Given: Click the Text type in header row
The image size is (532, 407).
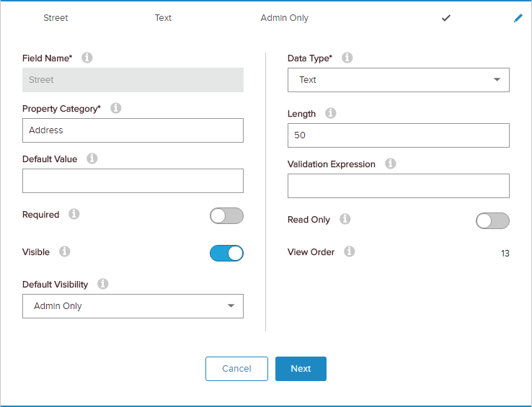Looking at the screenshot, I should coord(163,18).
